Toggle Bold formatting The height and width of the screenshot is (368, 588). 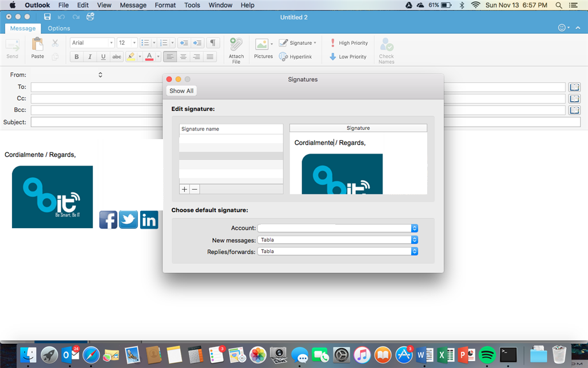[x=76, y=57]
